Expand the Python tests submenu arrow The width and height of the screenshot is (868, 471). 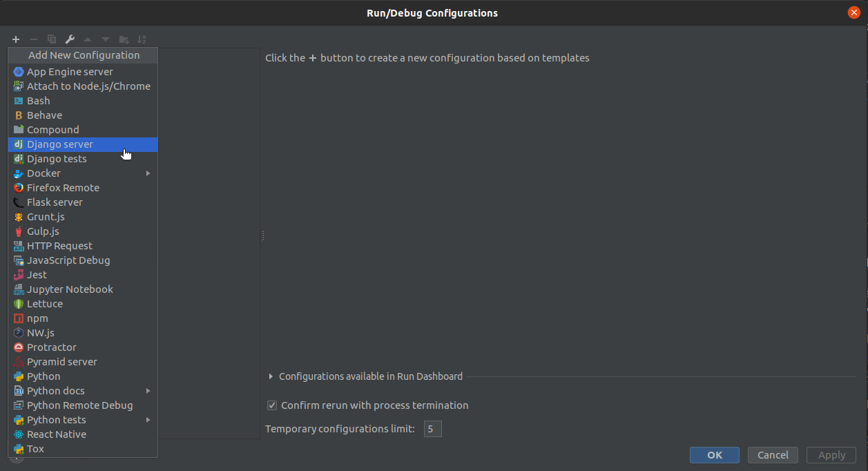pos(148,420)
